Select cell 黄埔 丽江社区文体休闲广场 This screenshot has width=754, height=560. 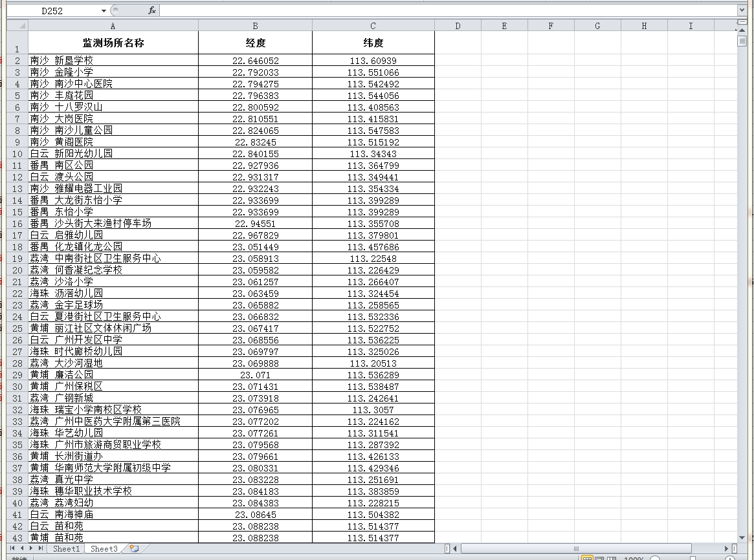113,328
